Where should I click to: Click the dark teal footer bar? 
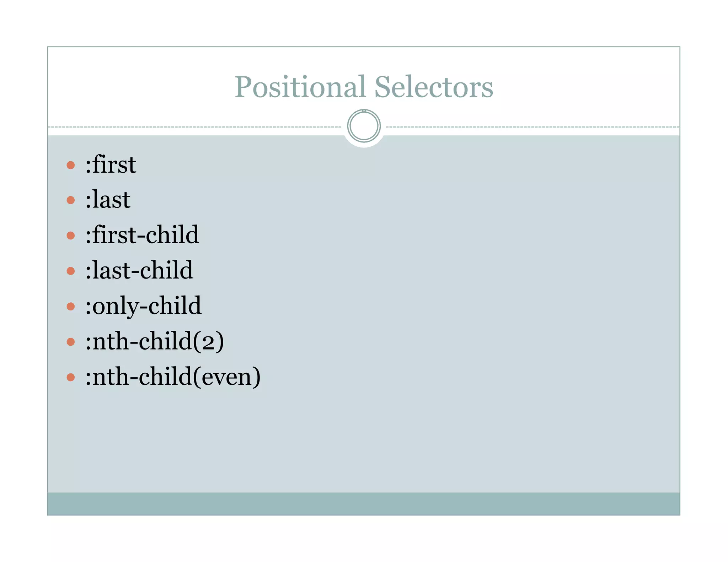[364, 504]
